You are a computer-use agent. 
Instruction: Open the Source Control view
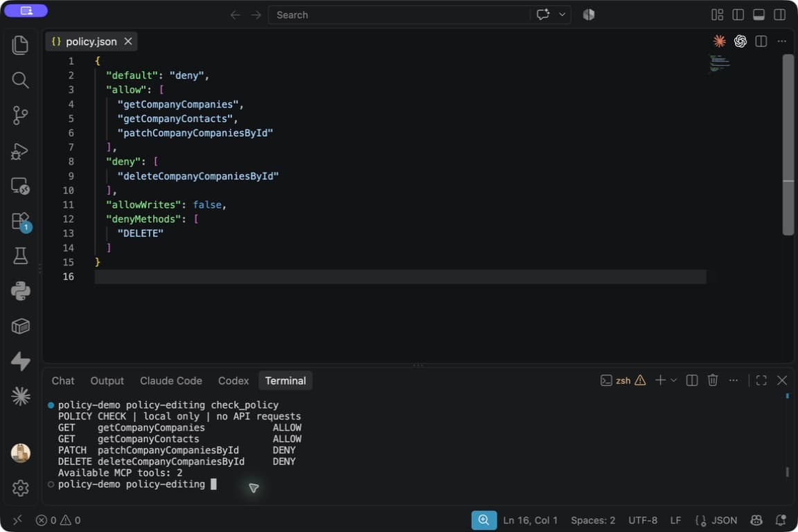tap(20, 116)
